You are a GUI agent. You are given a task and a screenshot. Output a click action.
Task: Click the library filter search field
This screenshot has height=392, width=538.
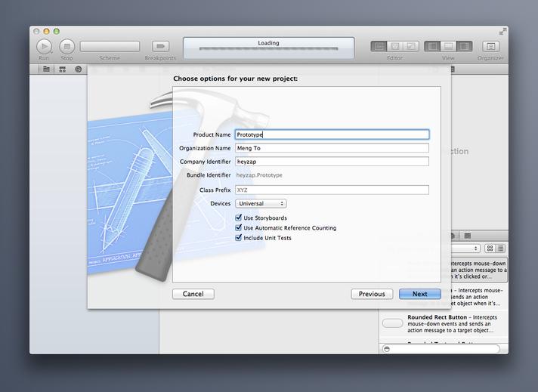[x=441, y=349]
